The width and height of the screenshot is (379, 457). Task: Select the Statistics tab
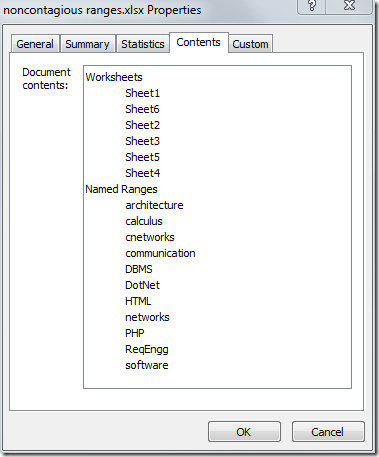click(143, 44)
